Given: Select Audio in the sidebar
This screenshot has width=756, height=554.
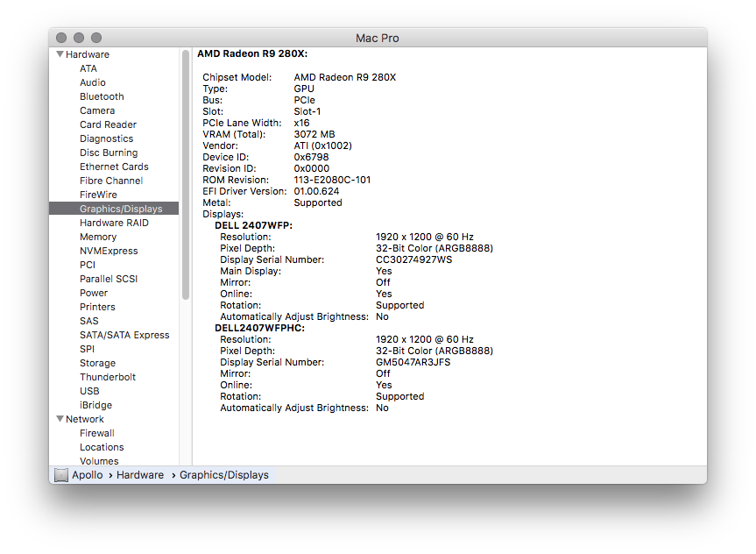Looking at the screenshot, I should click(x=93, y=82).
